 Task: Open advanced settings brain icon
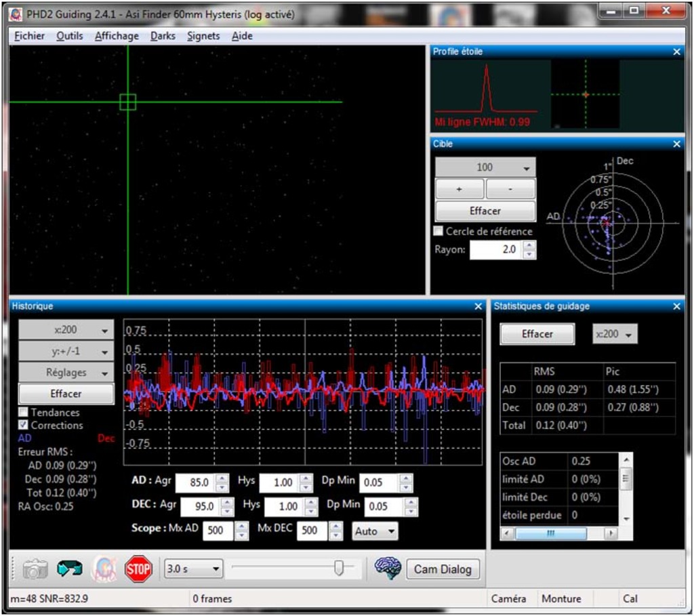coord(388,569)
